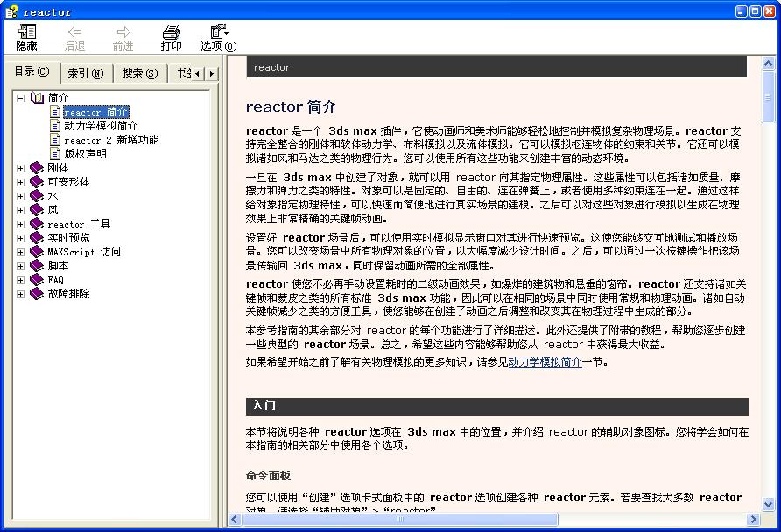Screen dimensions: 781x532
Task: Click the 打印 (Print) printer icon
Action: 172,31
